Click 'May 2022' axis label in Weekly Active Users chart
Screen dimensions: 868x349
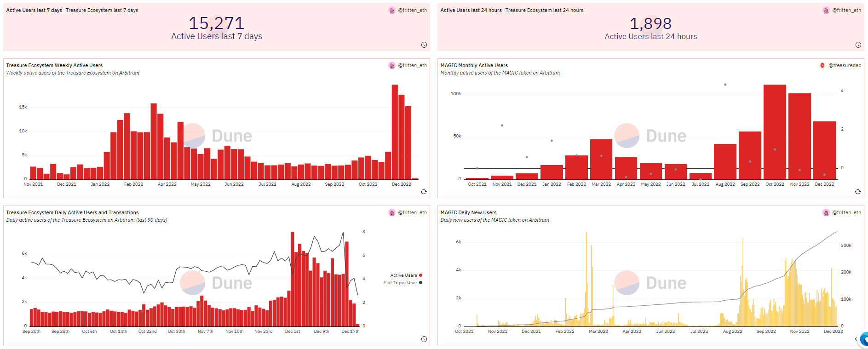[201, 184]
